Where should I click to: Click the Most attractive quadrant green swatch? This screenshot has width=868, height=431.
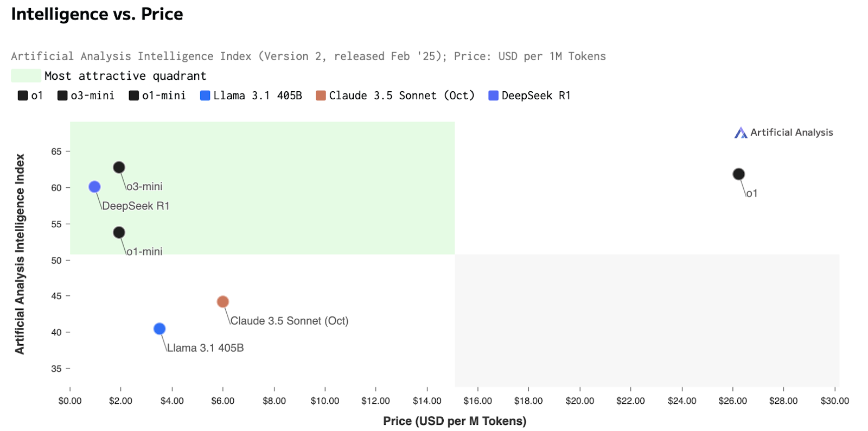tap(26, 75)
